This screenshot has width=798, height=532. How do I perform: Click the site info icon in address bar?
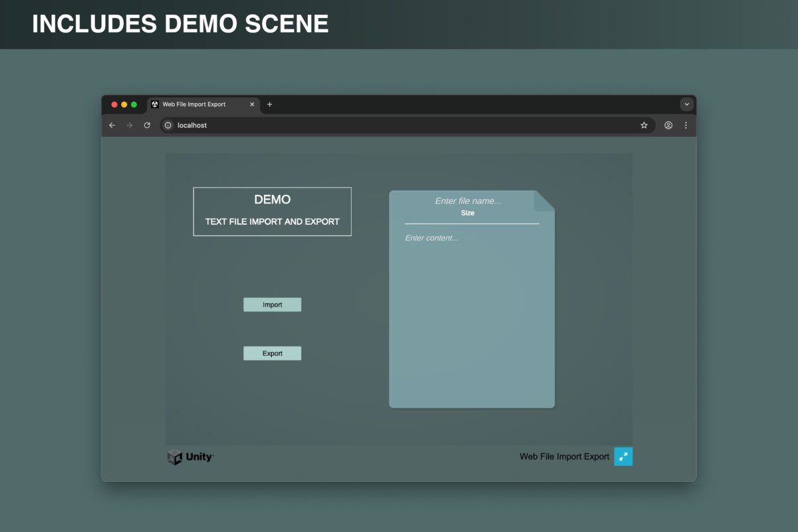pos(168,125)
